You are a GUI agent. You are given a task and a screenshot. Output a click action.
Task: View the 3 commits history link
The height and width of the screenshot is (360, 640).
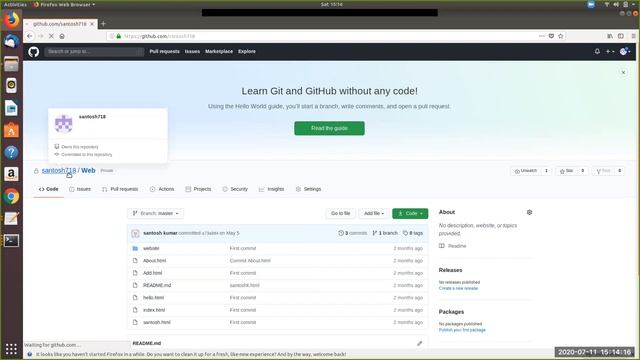point(353,233)
